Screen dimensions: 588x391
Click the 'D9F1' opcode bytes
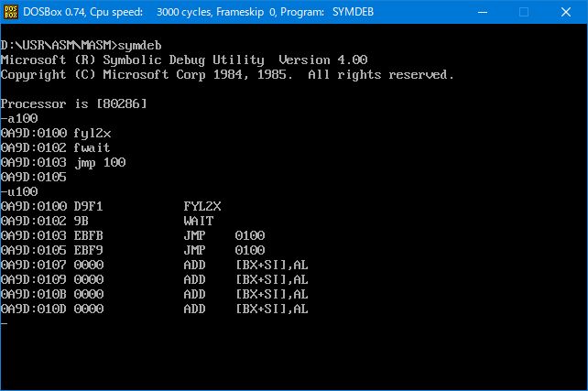coord(88,206)
